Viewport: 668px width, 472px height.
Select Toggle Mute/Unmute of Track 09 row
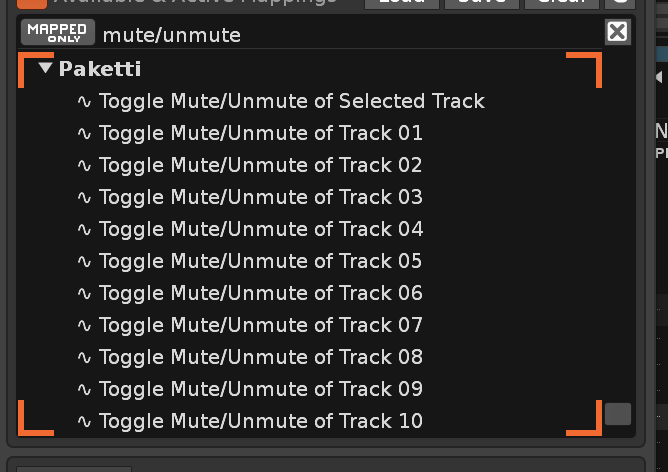click(260, 389)
